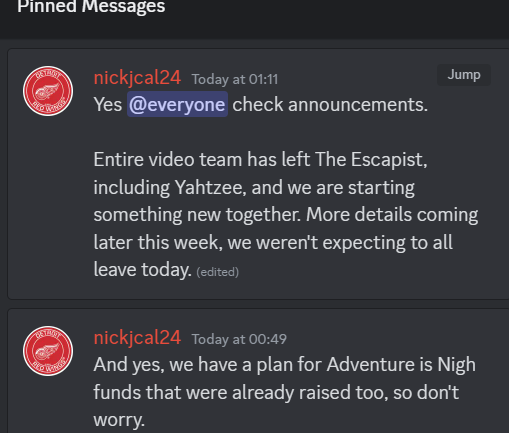Open nickjcal24's avatar on the 00:49 message
The image size is (509, 433).
(48, 351)
